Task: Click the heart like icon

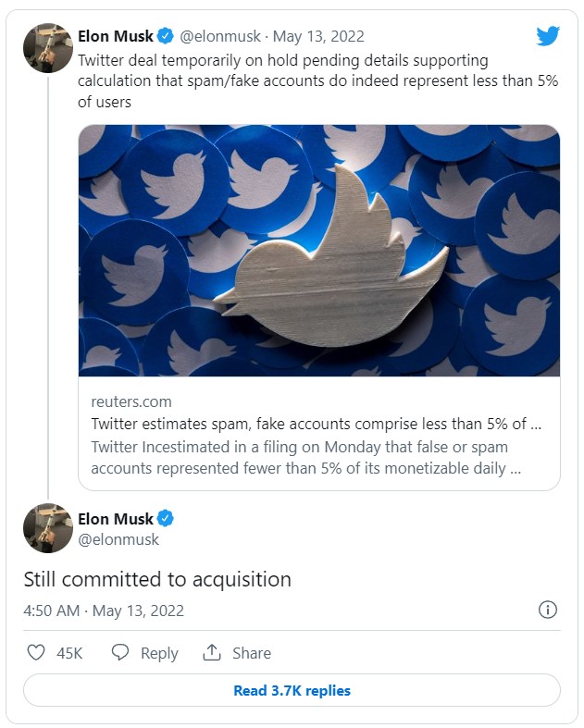Action: (36, 652)
